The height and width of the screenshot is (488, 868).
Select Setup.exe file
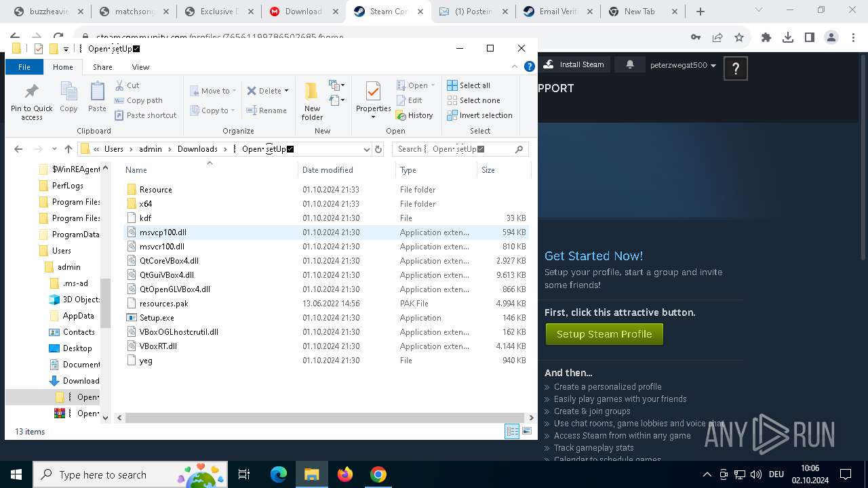[x=326, y=318]
